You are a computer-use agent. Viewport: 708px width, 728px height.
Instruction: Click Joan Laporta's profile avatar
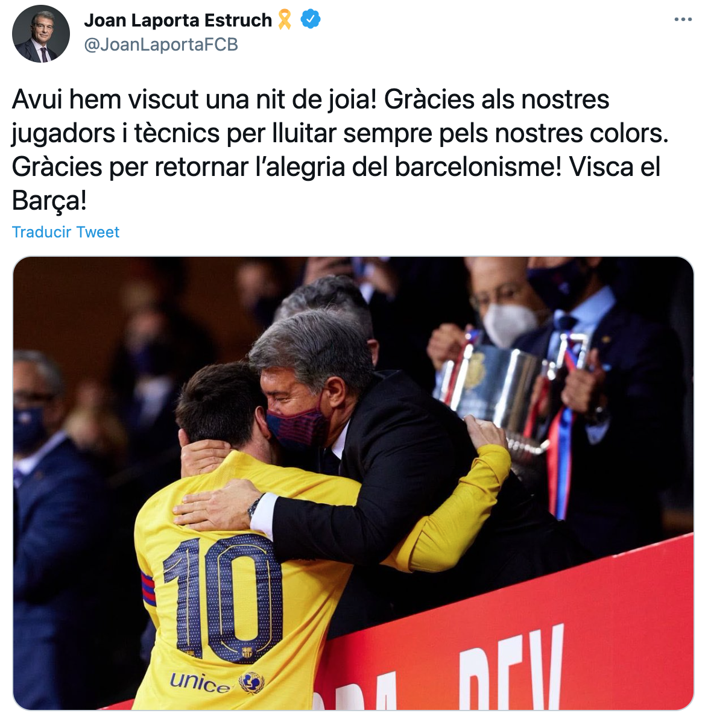pyautogui.click(x=41, y=34)
